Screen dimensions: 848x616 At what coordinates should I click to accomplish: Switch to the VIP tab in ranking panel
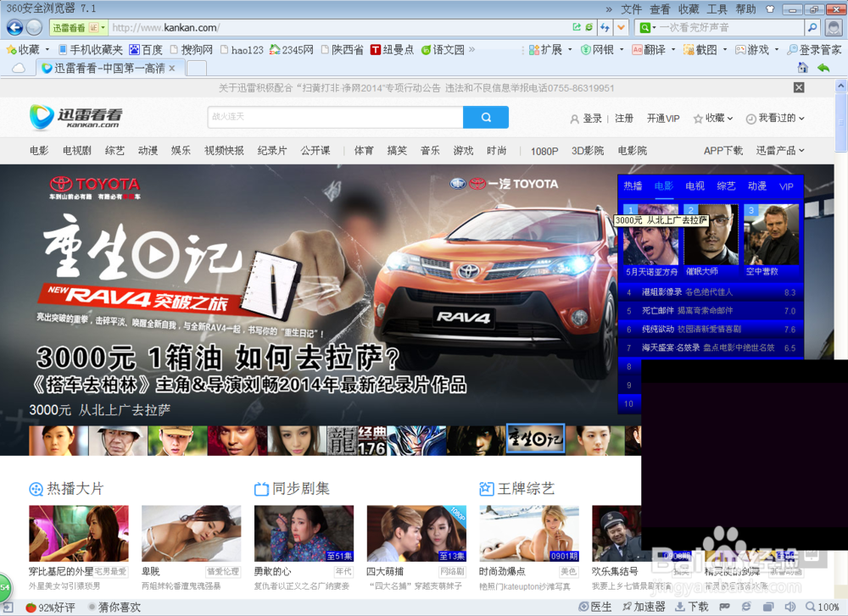[786, 186]
